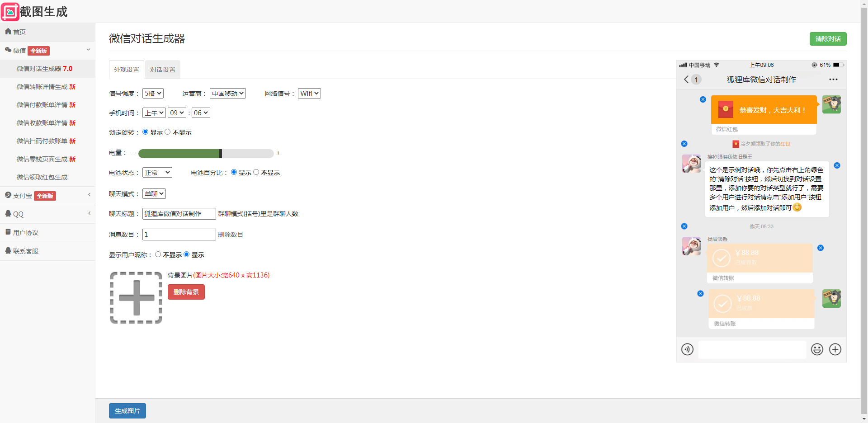Click the voice input icon in chat preview

tap(687, 349)
